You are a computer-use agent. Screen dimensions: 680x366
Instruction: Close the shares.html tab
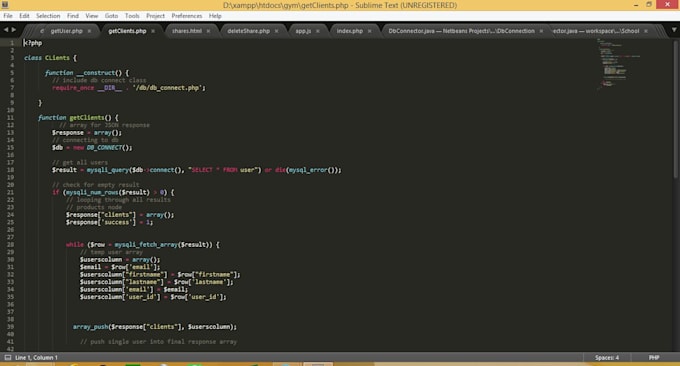tap(209, 31)
